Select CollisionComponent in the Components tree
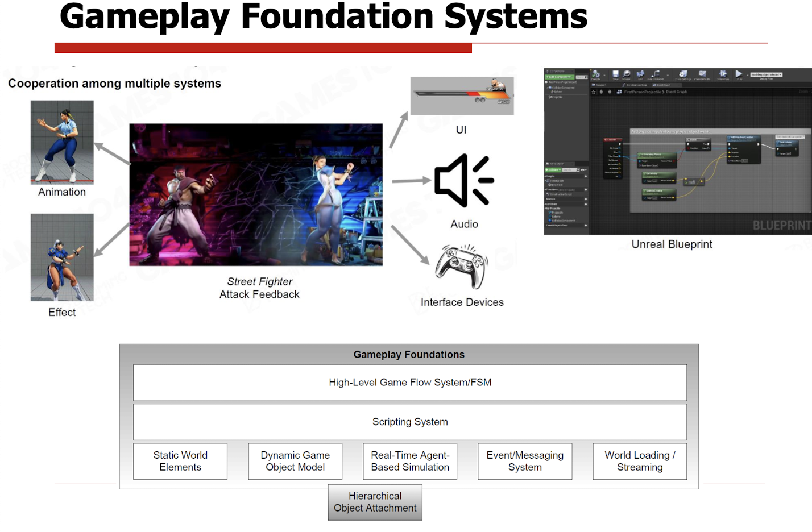 click(561, 88)
